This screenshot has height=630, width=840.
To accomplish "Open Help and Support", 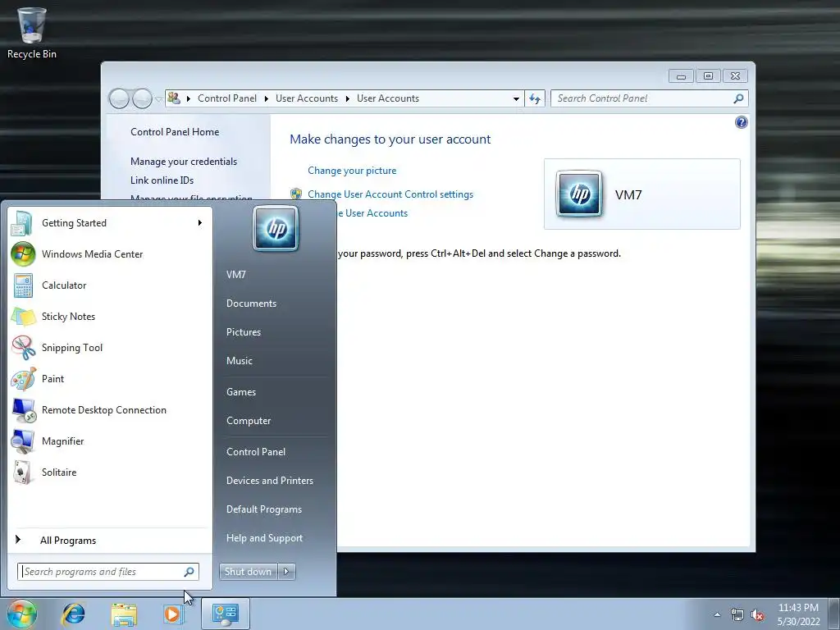I will [x=264, y=538].
